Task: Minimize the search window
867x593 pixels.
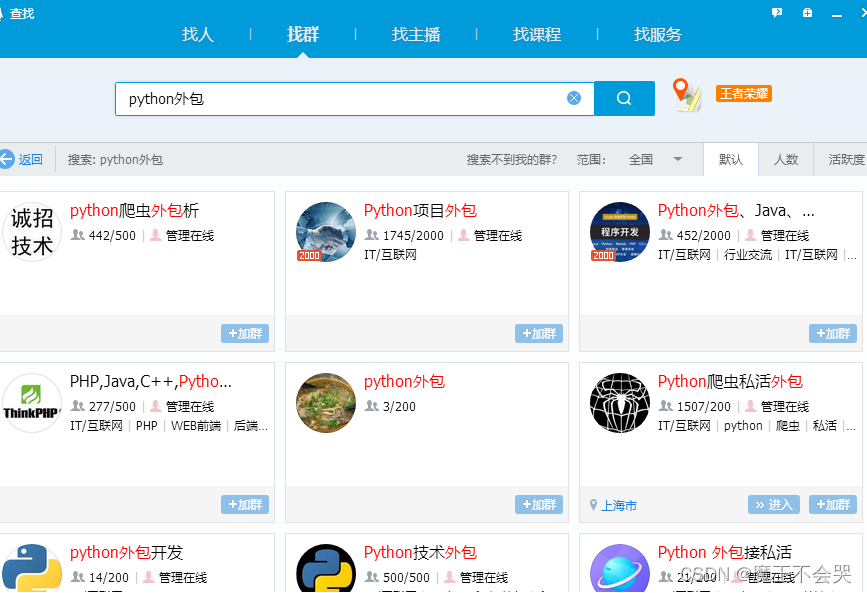Action: pos(837,13)
